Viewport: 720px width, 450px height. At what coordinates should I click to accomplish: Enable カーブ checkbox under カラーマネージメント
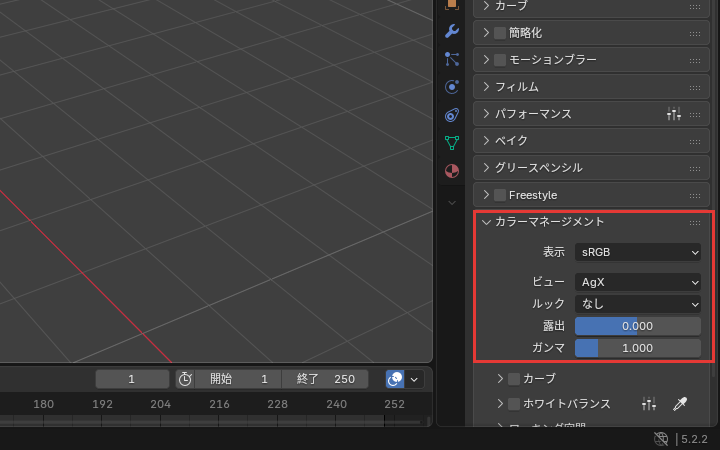click(x=514, y=379)
